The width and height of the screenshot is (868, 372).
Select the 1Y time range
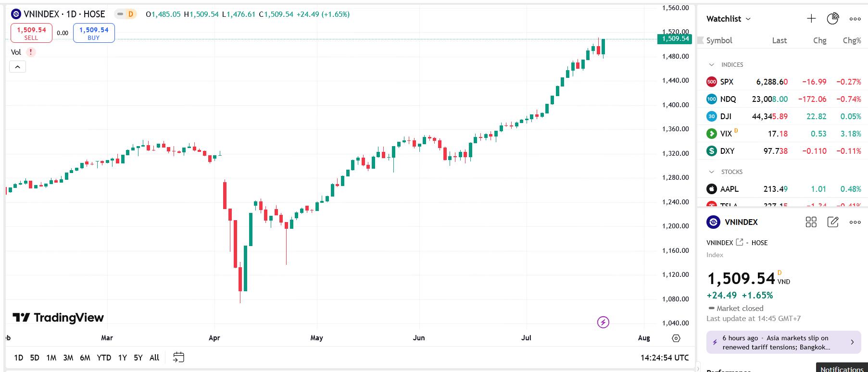tap(123, 358)
